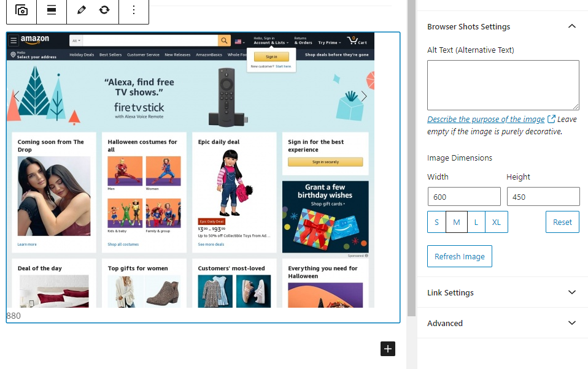Select the pencil edit icon to change URL
588x369 pixels.
pyautogui.click(x=80, y=10)
